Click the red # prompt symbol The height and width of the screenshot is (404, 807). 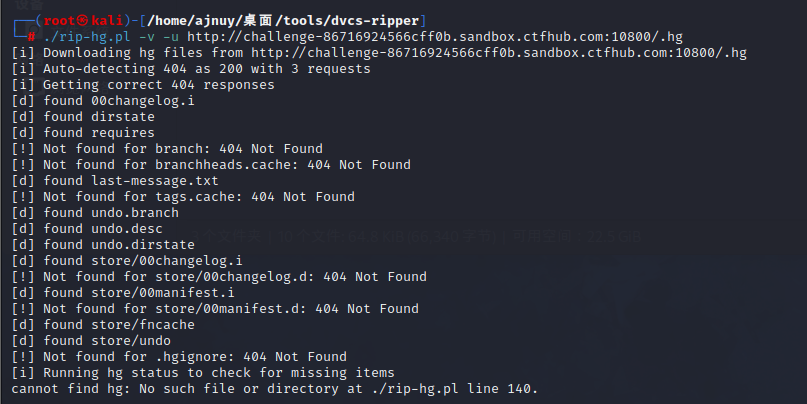point(32,37)
